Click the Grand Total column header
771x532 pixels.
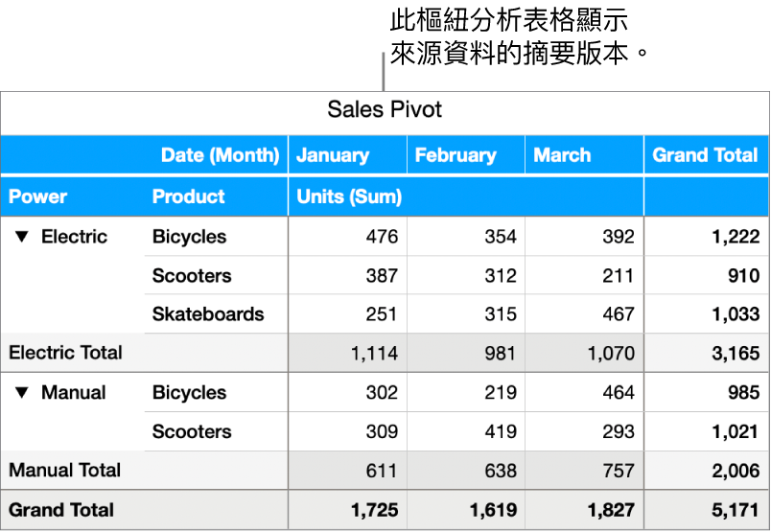(x=705, y=155)
